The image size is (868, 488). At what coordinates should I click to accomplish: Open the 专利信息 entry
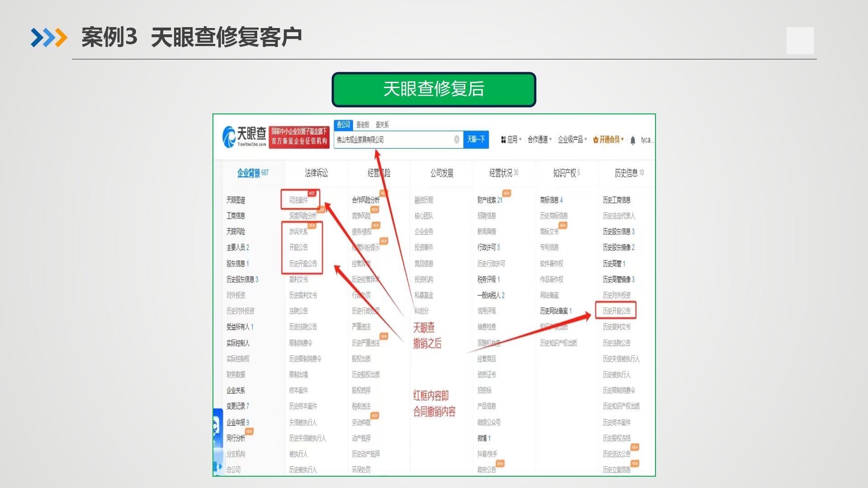(x=549, y=248)
